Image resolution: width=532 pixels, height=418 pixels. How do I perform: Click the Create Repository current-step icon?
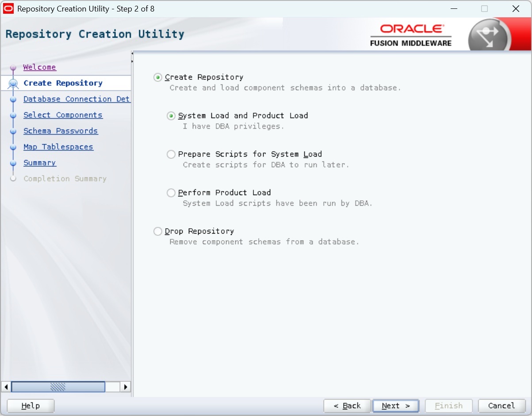(13, 83)
